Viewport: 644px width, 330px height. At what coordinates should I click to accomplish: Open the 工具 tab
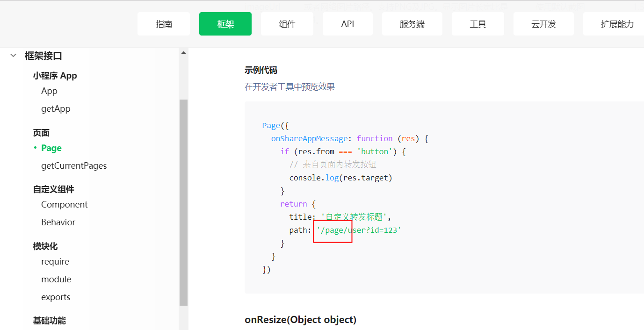[x=478, y=24]
